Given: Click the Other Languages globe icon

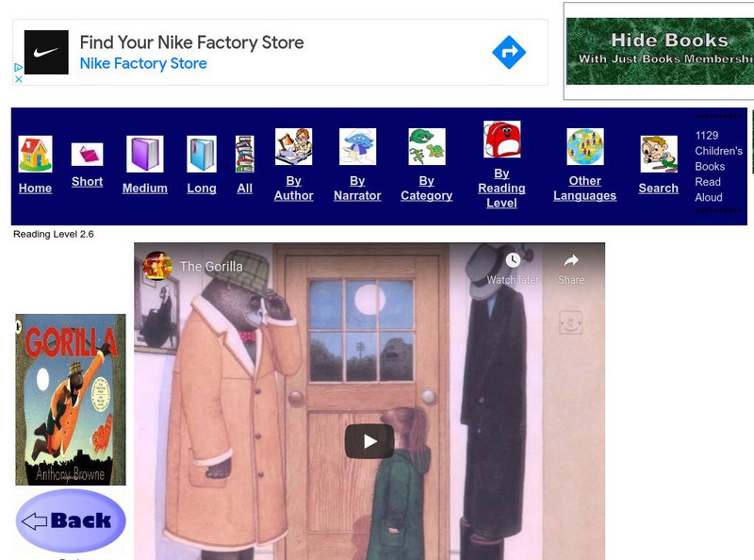Looking at the screenshot, I should [584, 147].
